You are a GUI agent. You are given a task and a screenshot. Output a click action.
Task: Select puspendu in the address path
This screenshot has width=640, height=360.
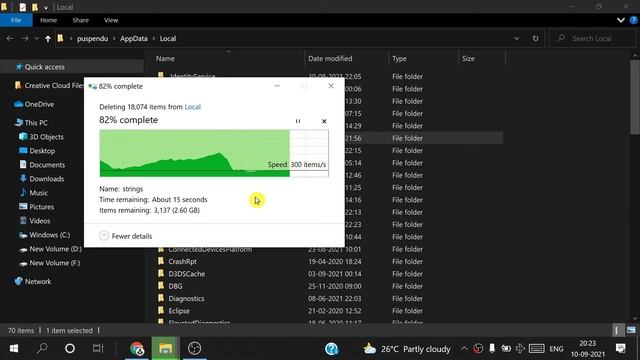92,38
